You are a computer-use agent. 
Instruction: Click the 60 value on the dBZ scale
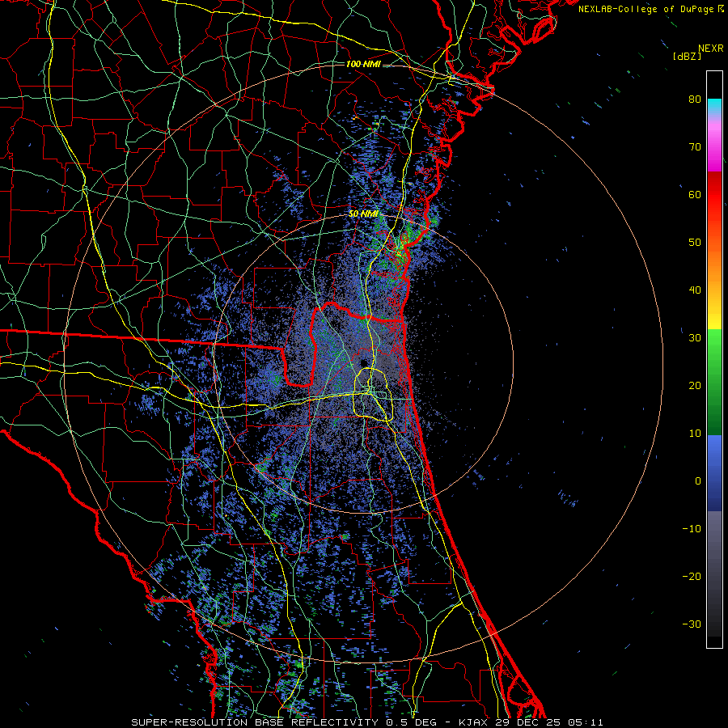coord(695,194)
